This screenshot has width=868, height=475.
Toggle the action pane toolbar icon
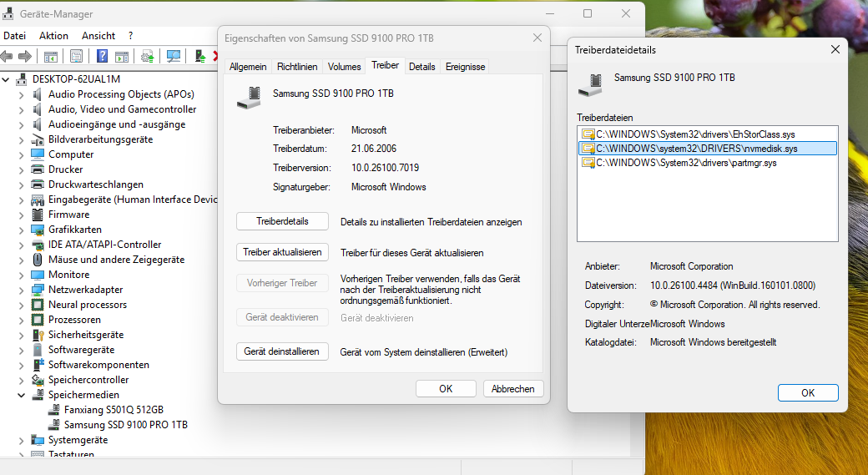(x=122, y=56)
